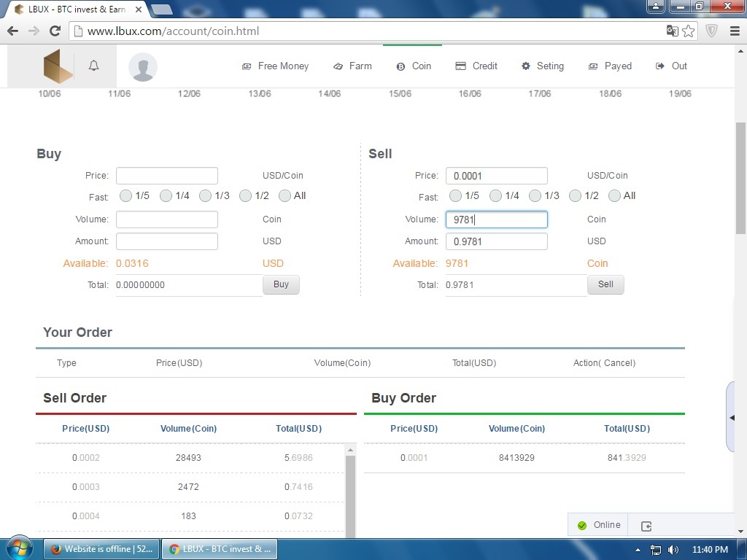Image resolution: width=747 pixels, height=560 pixels.
Task: Open the Seting menu item
Action: pos(543,66)
